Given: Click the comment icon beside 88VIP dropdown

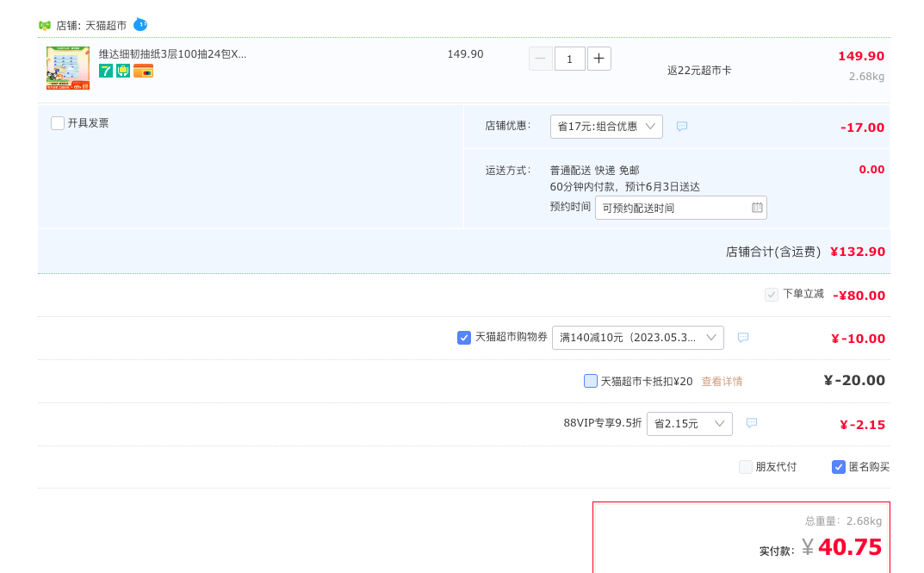Looking at the screenshot, I should coord(751,423).
